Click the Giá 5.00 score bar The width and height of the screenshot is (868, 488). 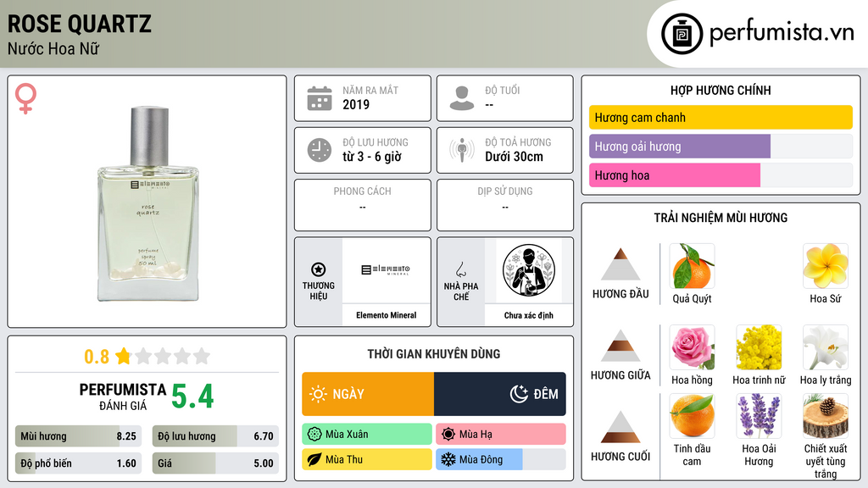click(215, 463)
